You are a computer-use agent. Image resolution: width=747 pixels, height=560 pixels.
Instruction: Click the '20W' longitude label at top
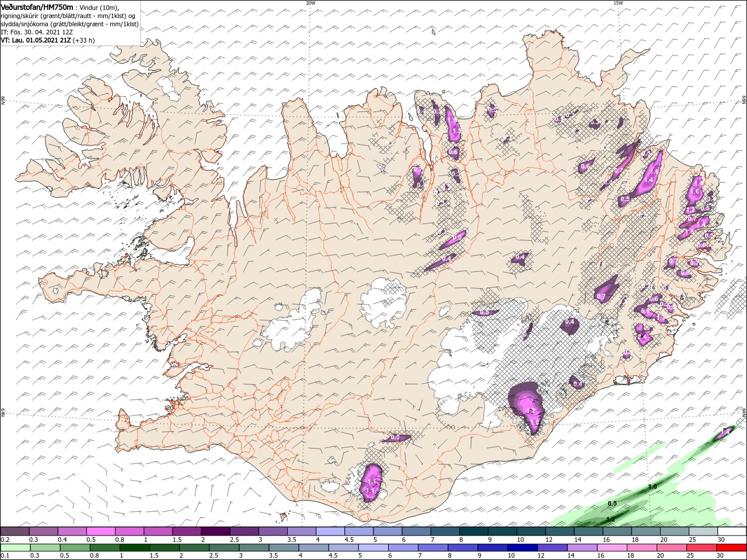click(310, 3)
